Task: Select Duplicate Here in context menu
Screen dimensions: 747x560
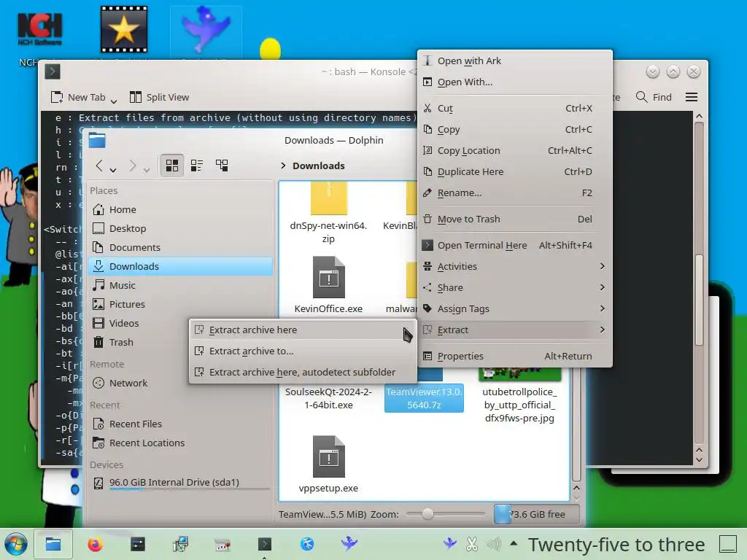Action: pyautogui.click(x=515, y=171)
